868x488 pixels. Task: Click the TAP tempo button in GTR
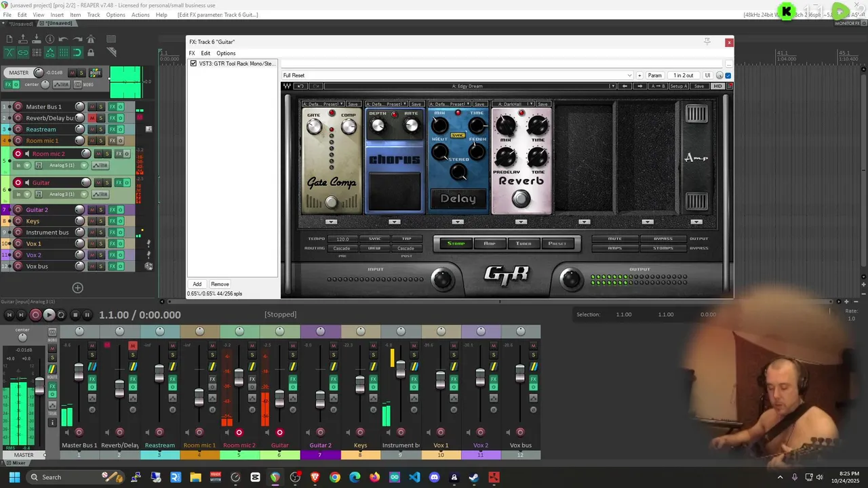(407, 239)
